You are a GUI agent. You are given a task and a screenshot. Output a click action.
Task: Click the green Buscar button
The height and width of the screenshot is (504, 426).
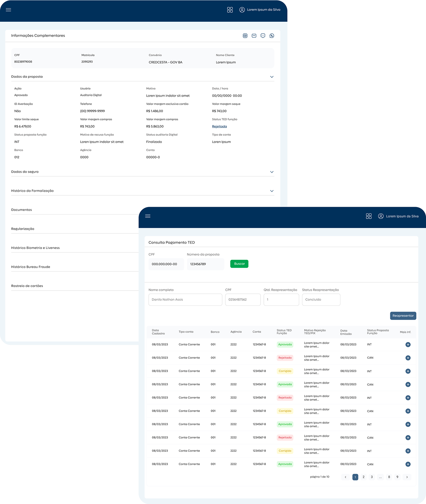(x=239, y=264)
